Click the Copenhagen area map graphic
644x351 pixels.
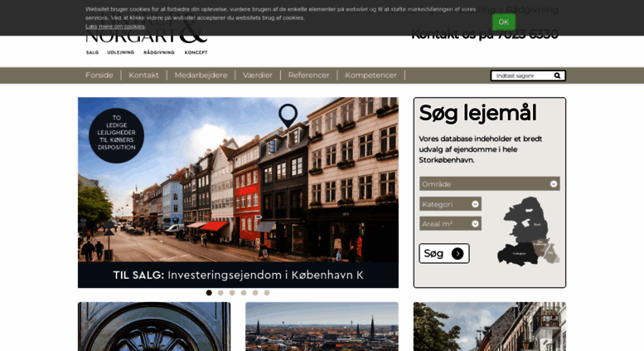(x=528, y=231)
